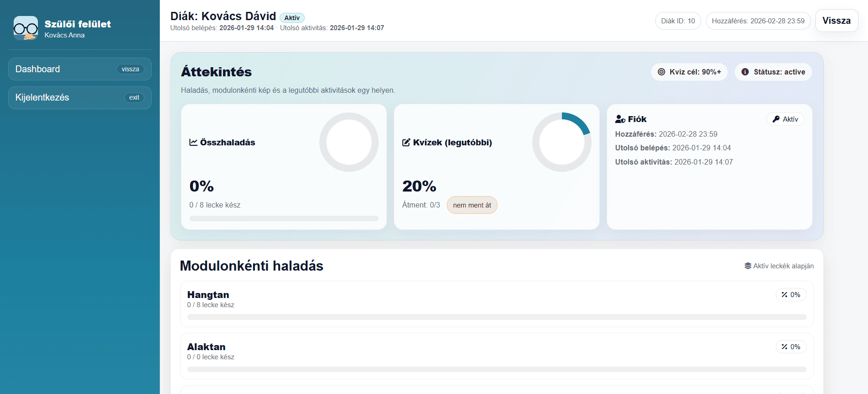Screen dimensions: 868x394
Task: Click the key icon in Aktív badge
Action: [776, 119]
